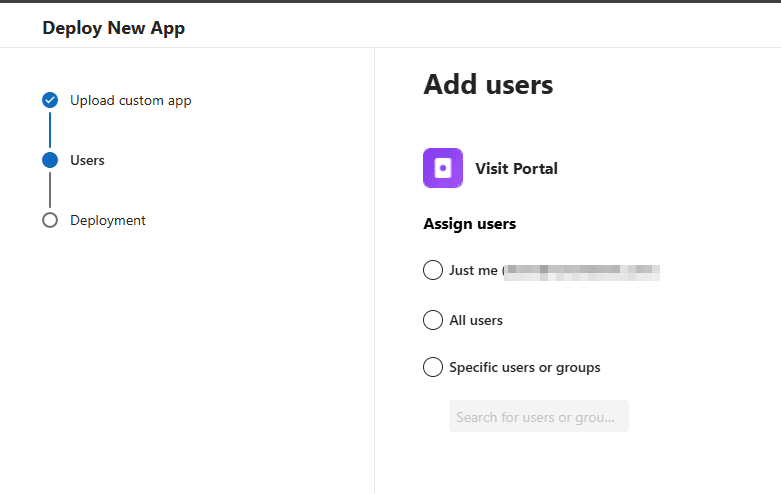781x494 pixels.
Task: Go back to 'Upload custom app' step label
Action: [130, 101]
